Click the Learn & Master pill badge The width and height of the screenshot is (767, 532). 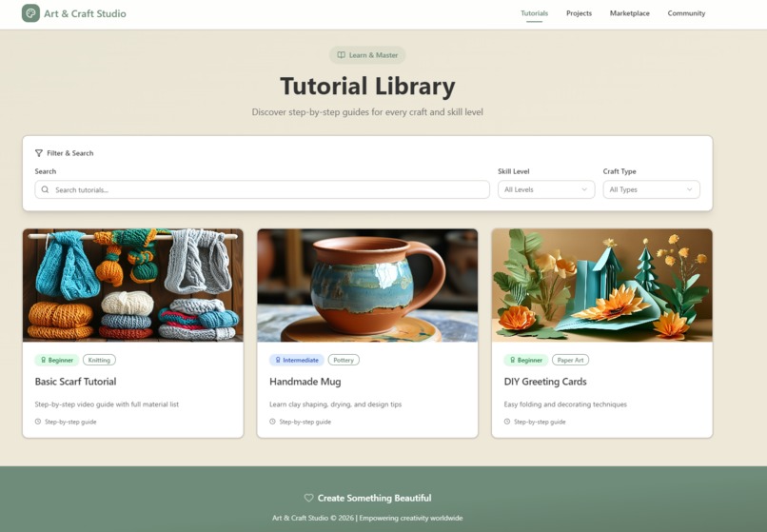coord(367,55)
